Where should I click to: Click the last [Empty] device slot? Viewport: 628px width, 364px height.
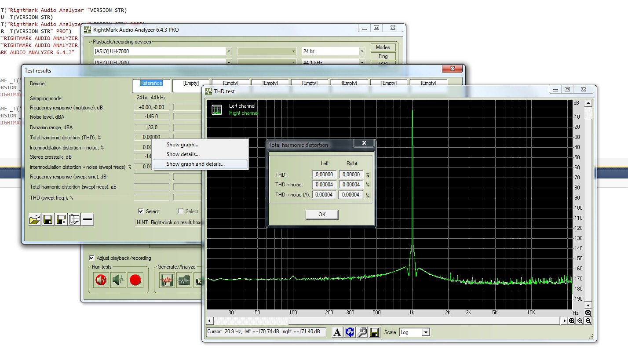click(428, 82)
